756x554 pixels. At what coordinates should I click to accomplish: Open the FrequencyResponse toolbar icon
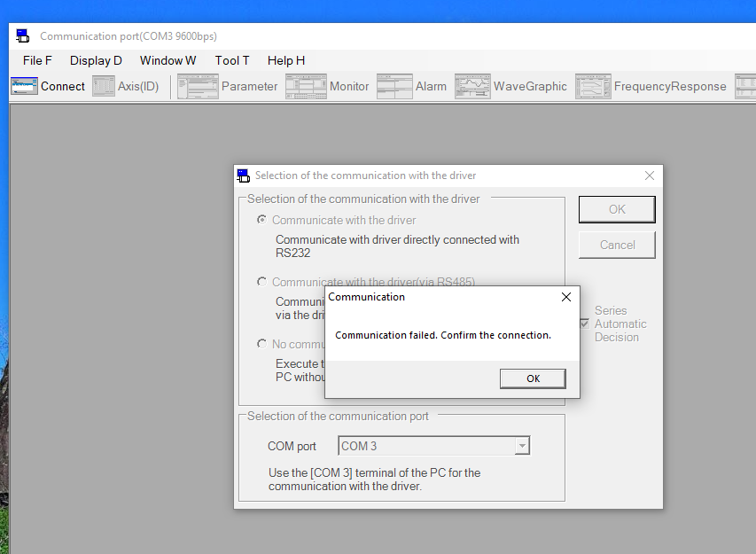(593, 86)
